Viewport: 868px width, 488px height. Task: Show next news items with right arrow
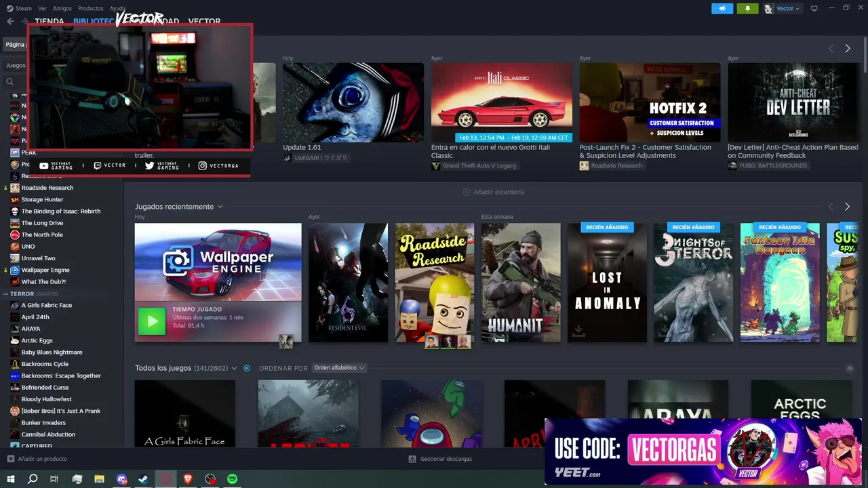[x=848, y=48]
